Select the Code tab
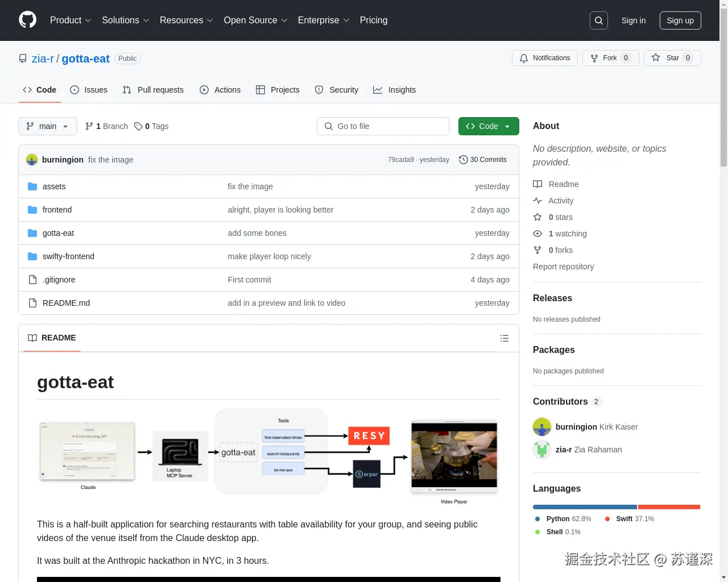This screenshot has height=582, width=728. (x=40, y=90)
